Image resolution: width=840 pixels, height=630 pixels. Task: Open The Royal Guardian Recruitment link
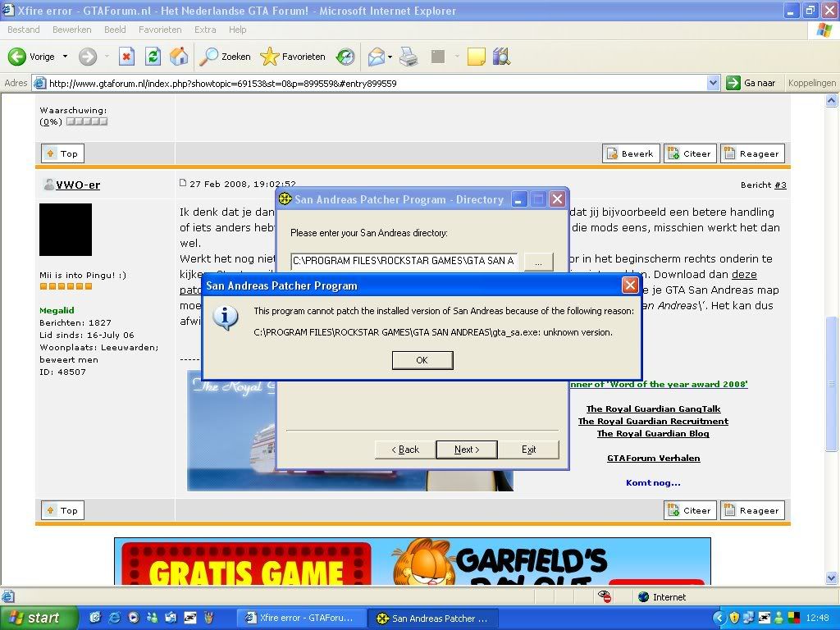653,421
